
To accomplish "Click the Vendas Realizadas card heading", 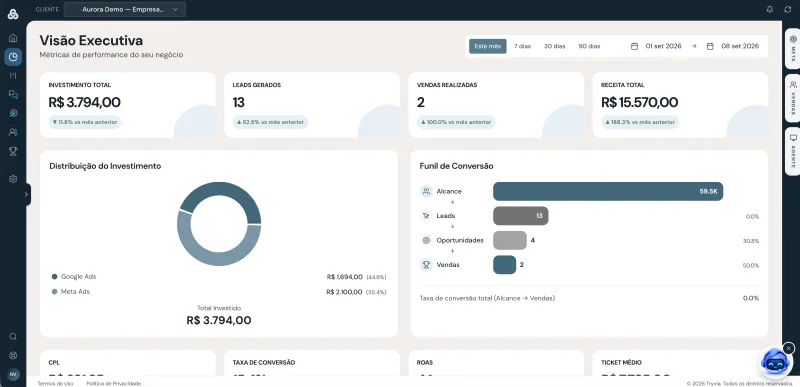I will pyautogui.click(x=447, y=85).
